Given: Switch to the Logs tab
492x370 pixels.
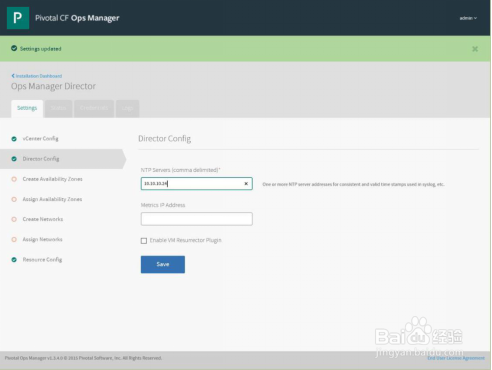Looking at the screenshot, I should 127,108.
